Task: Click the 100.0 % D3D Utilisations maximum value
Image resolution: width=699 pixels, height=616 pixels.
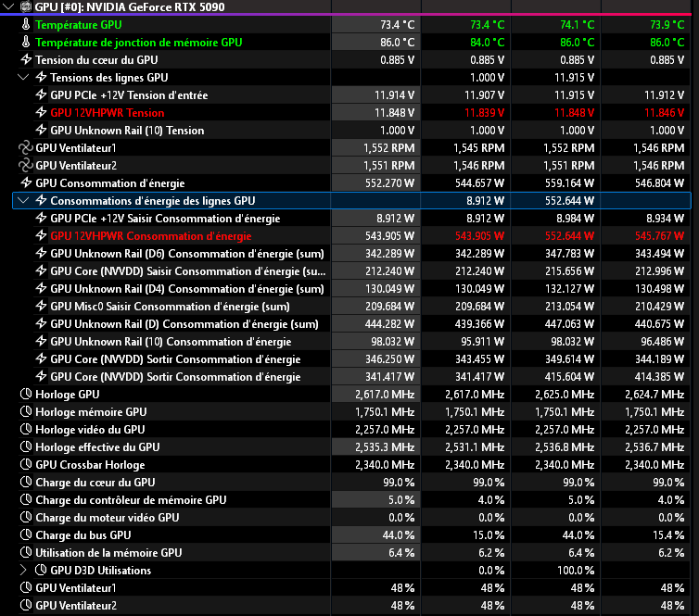Action: (576, 570)
